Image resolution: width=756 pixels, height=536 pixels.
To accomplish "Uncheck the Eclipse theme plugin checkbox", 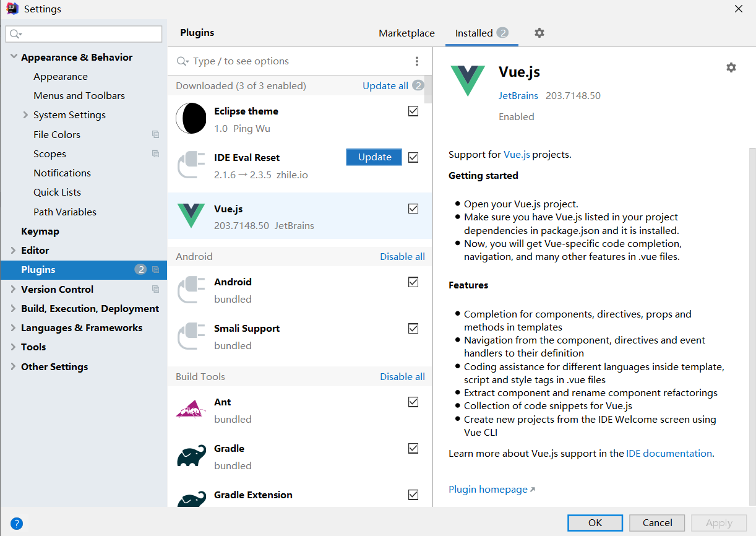I will pos(413,111).
